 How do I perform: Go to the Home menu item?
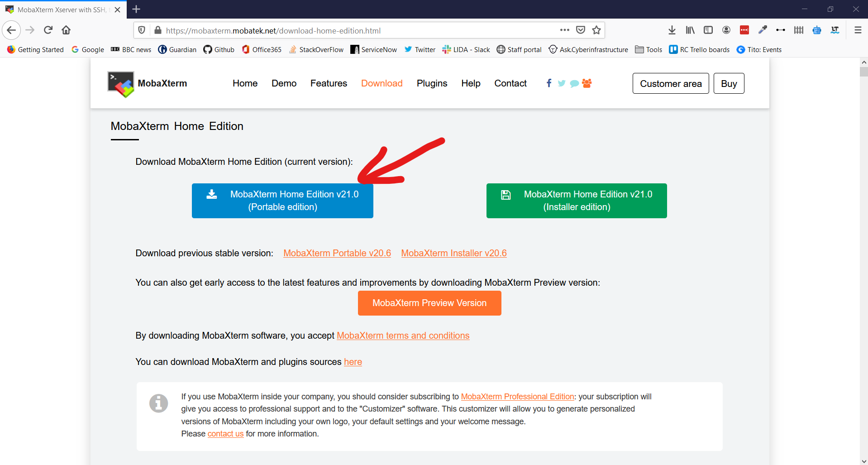click(x=245, y=83)
